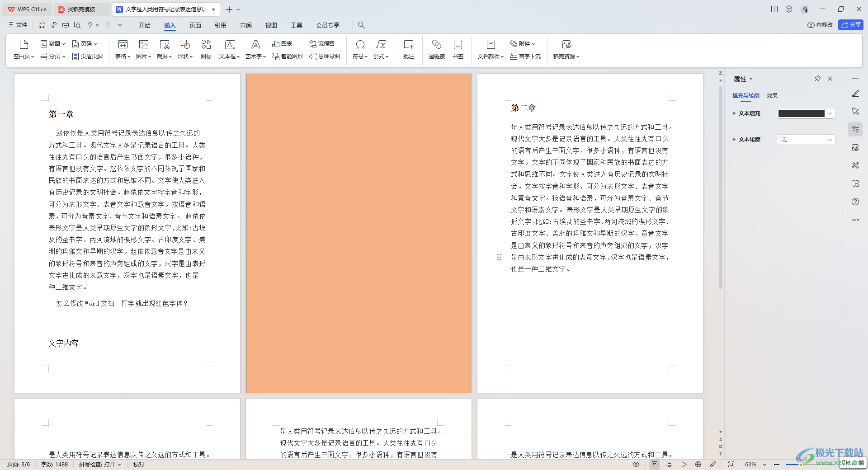Open the 63% zoom level dropdown
The height and width of the screenshot is (470, 868).
pos(755,464)
